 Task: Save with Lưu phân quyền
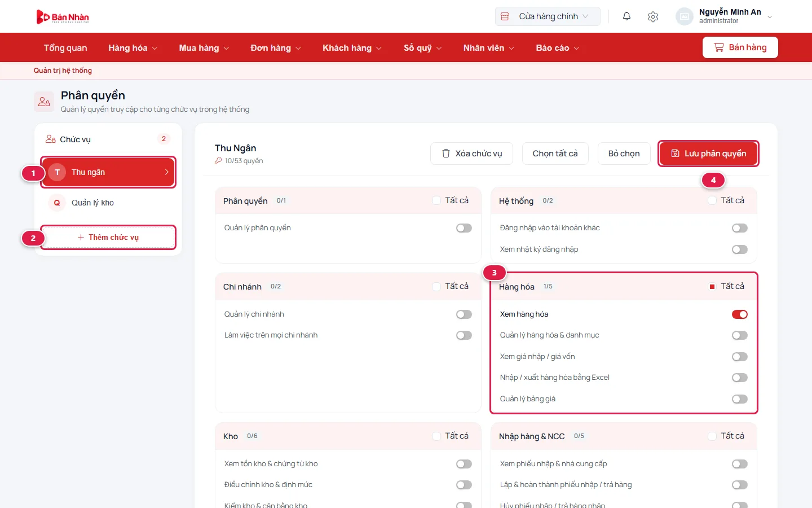point(708,154)
